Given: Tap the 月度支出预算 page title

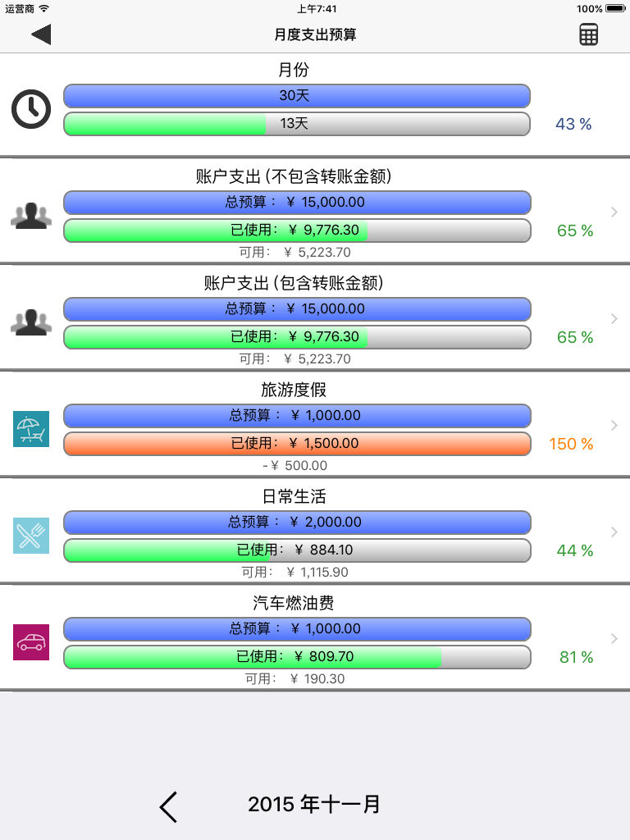Looking at the screenshot, I should [x=315, y=34].
